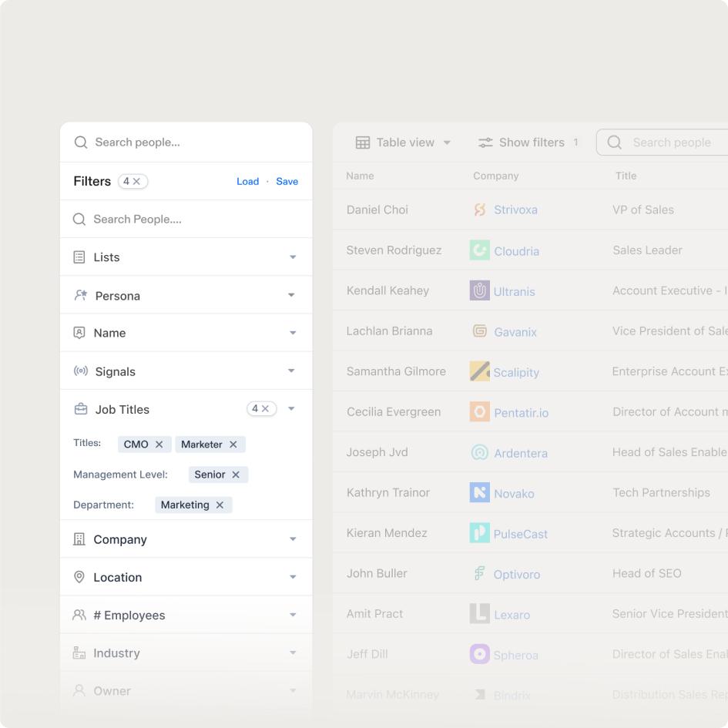Remove the Senior management level filter
This screenshot has width=728, height=728.
pyautogui.click(x=237, y=475)
